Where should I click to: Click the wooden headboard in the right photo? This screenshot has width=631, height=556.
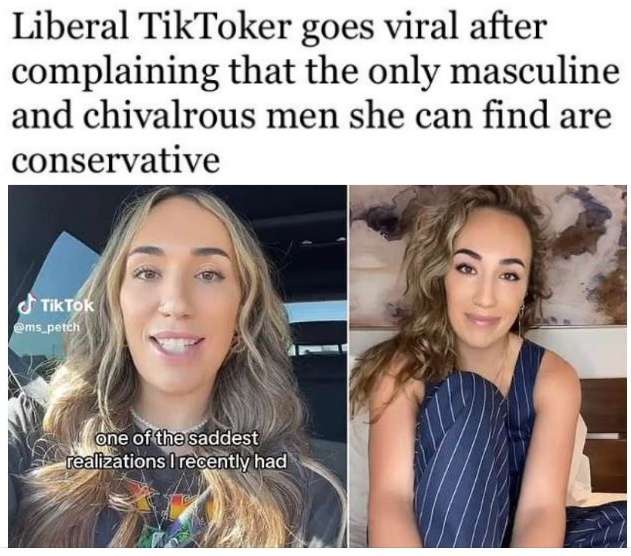(x=604, y=437)
